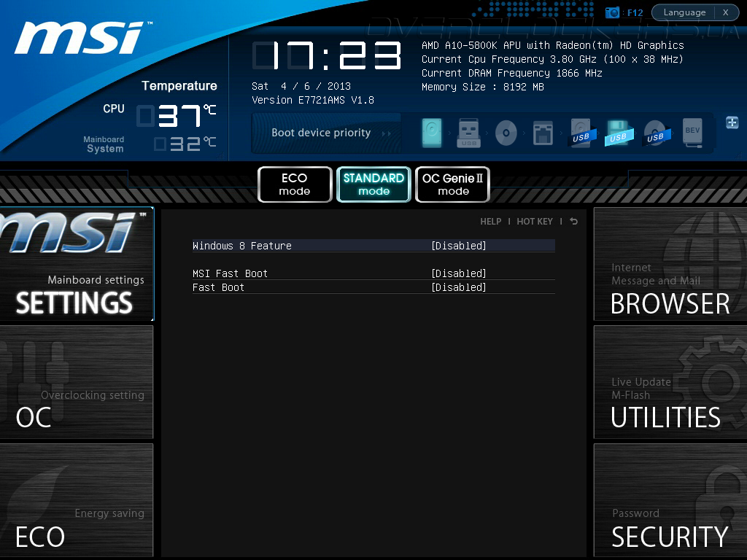Open the SETTINGS mainboard settings panel
747x560 pixels.
click(x=77, y=264)
